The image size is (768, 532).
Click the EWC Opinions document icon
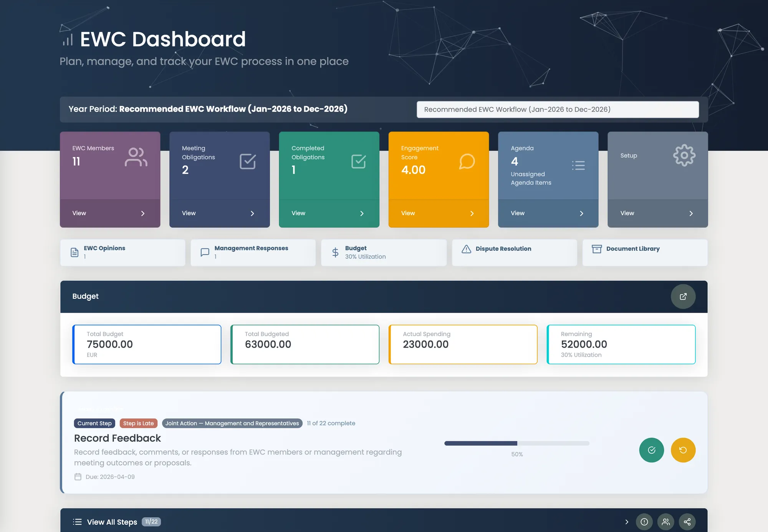(x=74, y=252)
